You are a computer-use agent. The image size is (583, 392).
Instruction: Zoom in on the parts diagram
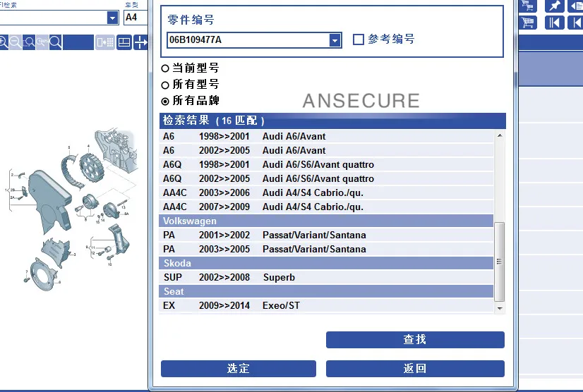(x=3, y=42)
